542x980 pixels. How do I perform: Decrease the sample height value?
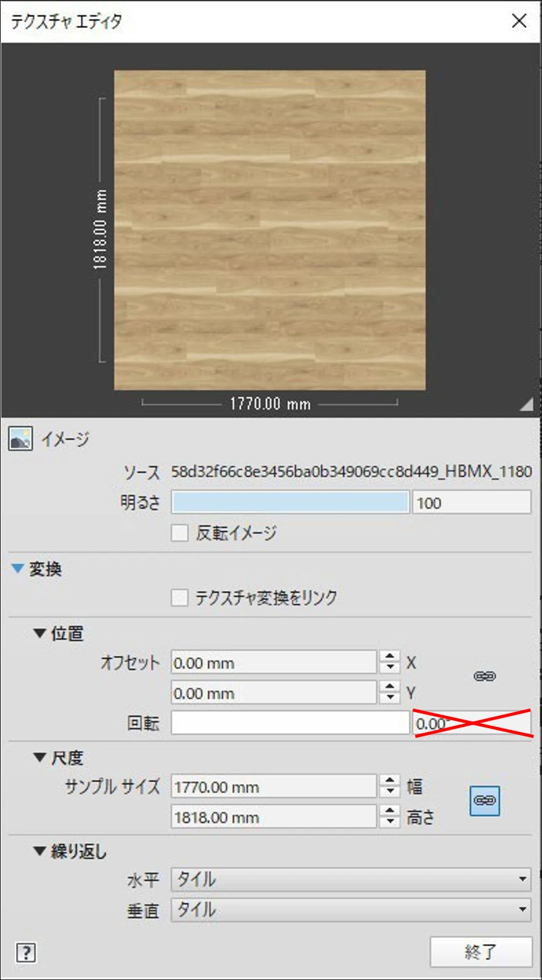point(390,823)
